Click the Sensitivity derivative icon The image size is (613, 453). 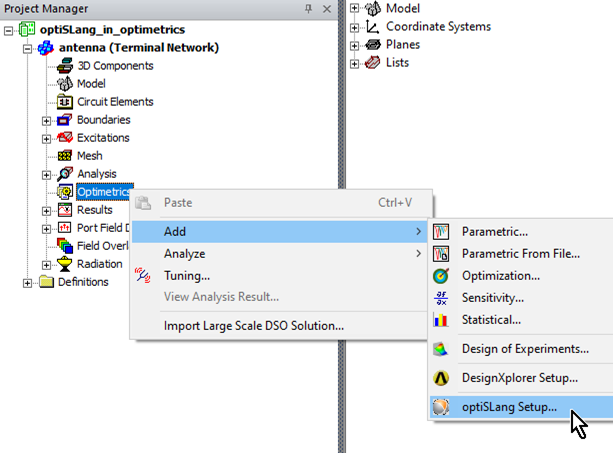[441, 298]
